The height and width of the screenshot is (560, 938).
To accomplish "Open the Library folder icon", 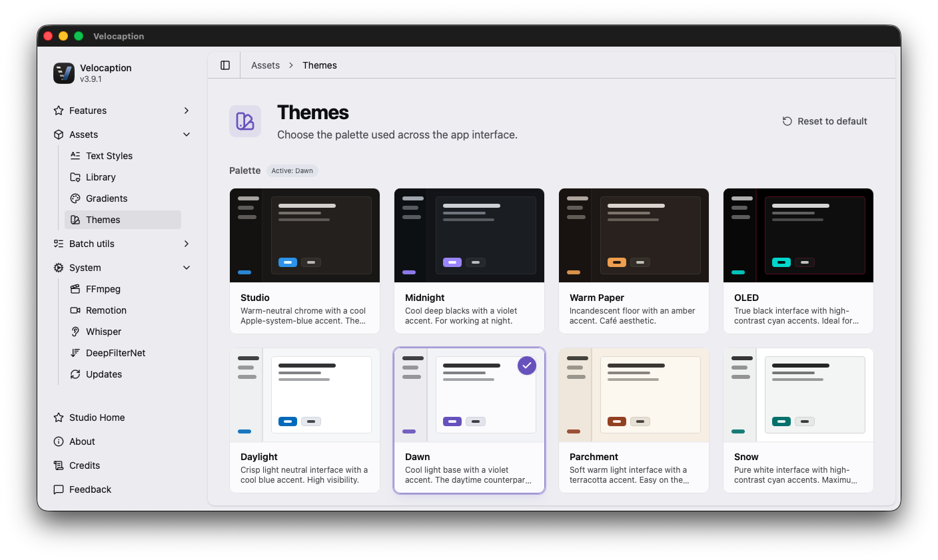I will coord(75,177).
